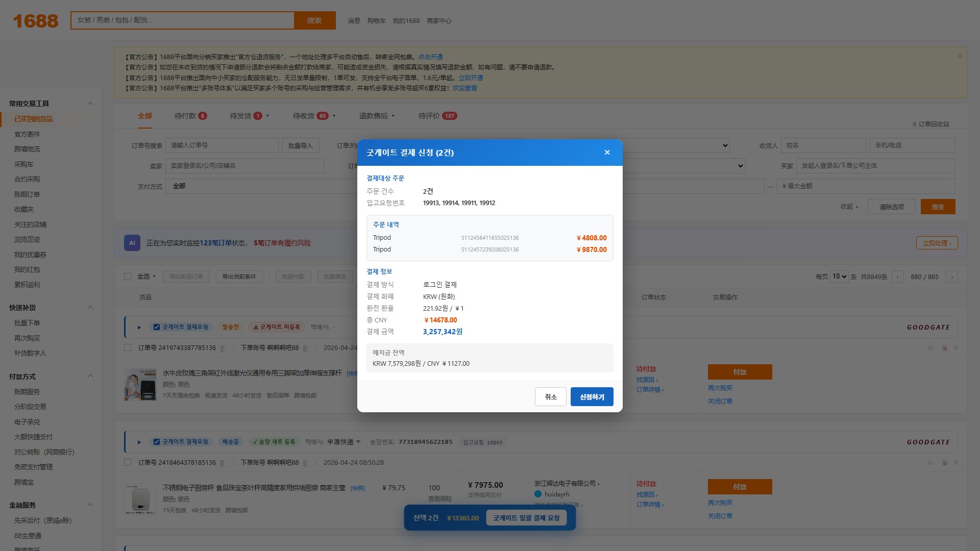Click the huidayrh seller chat icon
The height and width of the screenshot is (551, 980).
538,494
